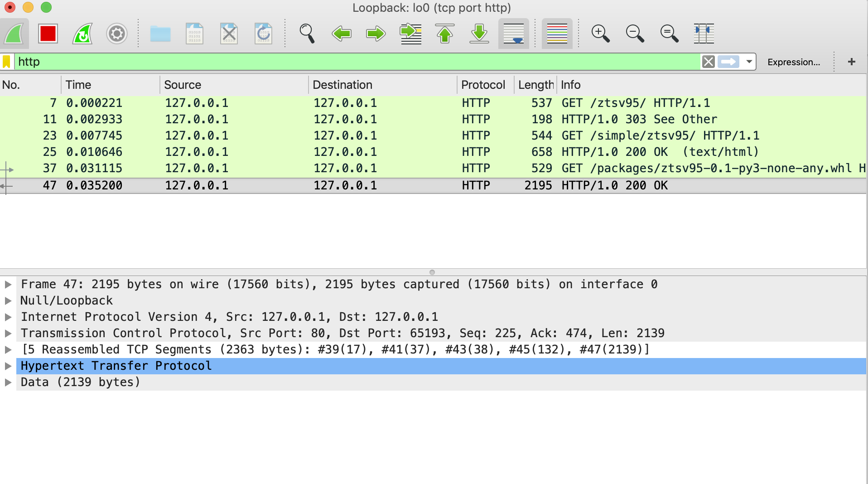Restart the current capture
The image size is (868, 484).
click(82, 34)
